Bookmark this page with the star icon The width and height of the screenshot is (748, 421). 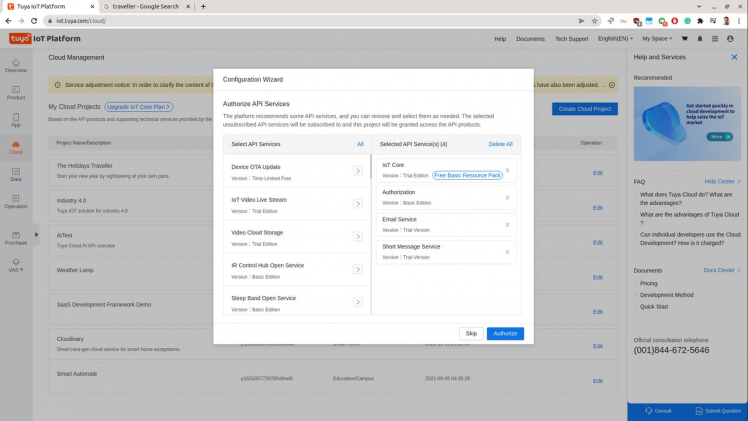click(594, 20)
